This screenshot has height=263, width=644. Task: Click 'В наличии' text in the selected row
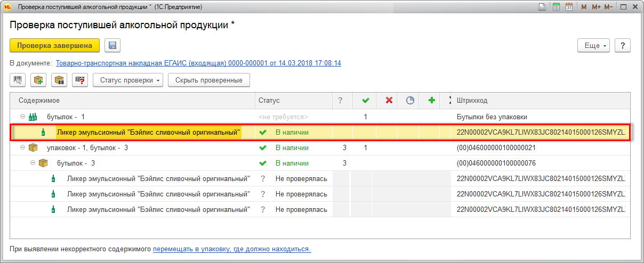pyautogui.click(x=292, y=132)
